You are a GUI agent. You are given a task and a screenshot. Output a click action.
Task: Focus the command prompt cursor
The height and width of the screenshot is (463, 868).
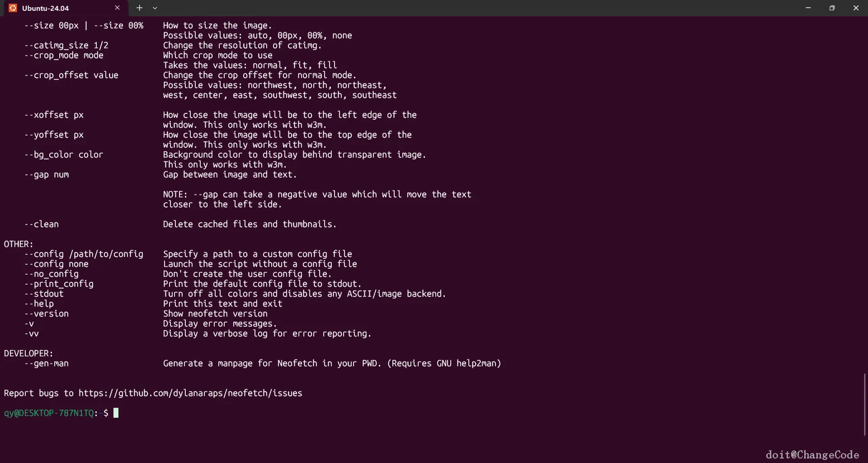[x=116, y=413]
